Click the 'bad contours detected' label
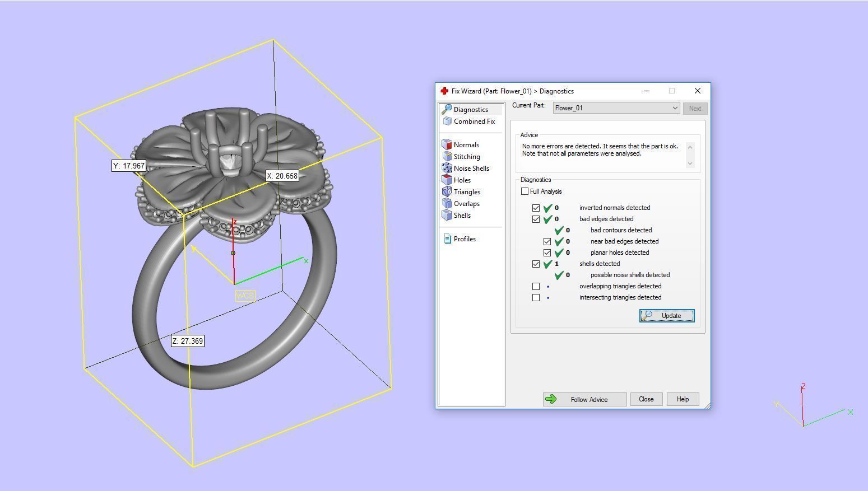 click(x=621, y=230)
